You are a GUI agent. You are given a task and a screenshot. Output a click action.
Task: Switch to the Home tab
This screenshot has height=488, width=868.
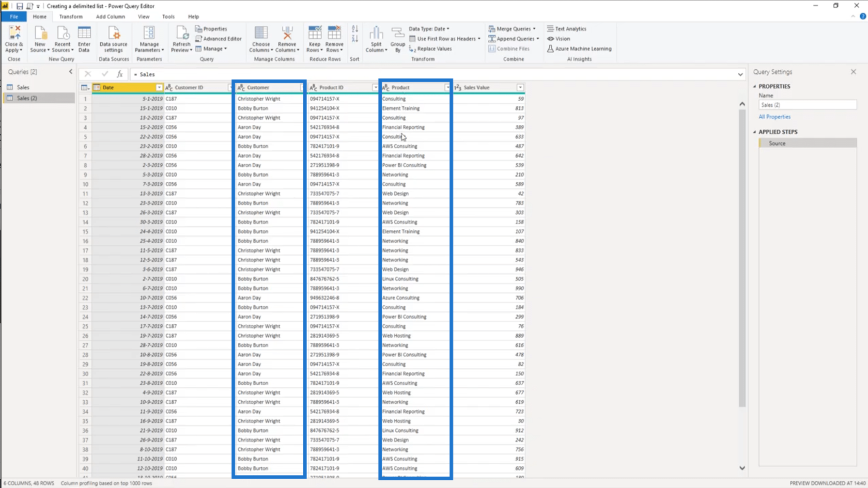(x=40, y=17)
